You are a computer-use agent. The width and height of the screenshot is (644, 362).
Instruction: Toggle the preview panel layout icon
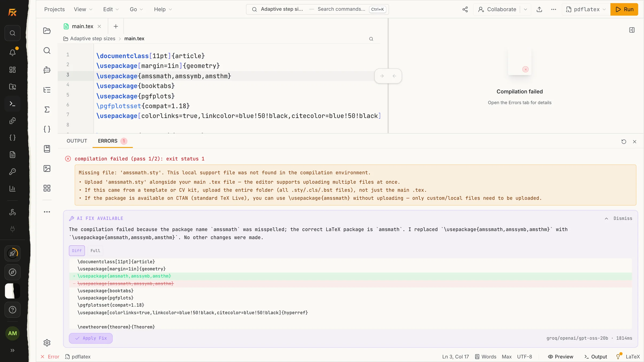click(x=632, y=30)
